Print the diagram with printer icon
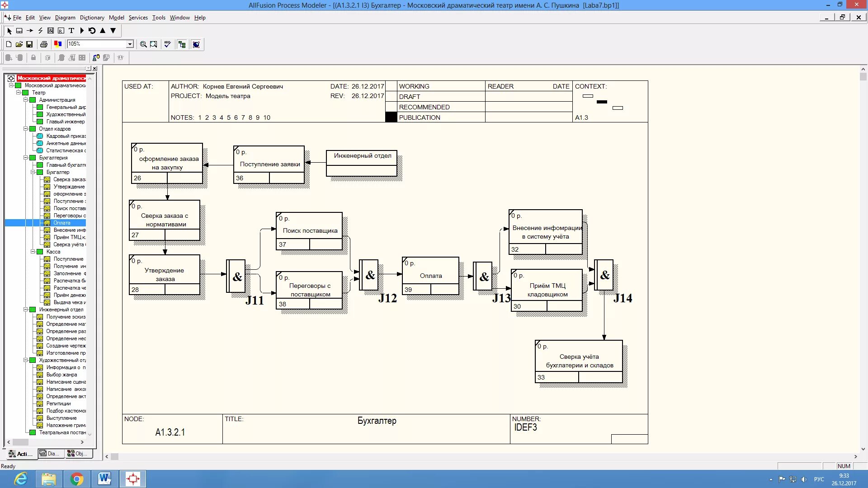 (x=44, y=44)
